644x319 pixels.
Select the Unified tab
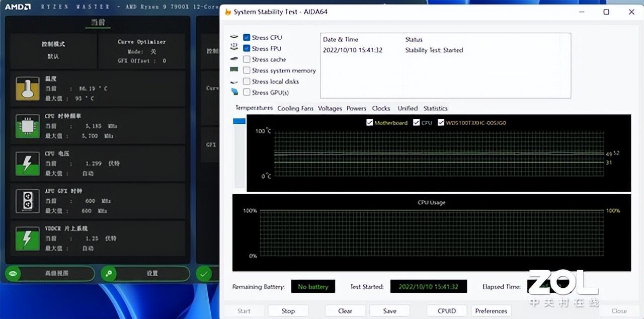click(408, 108)
